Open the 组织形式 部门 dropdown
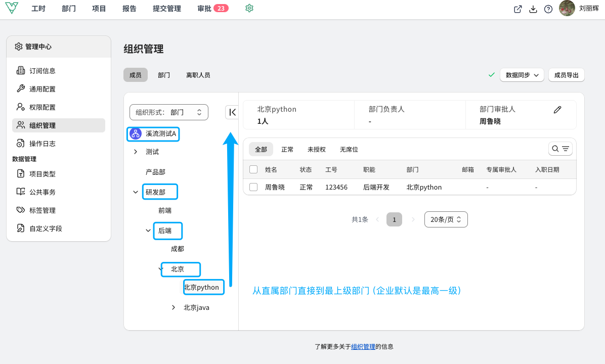Image resolution: width=605 pixels, height=364 pixels. pyautogui.click(x=168, y=112)
